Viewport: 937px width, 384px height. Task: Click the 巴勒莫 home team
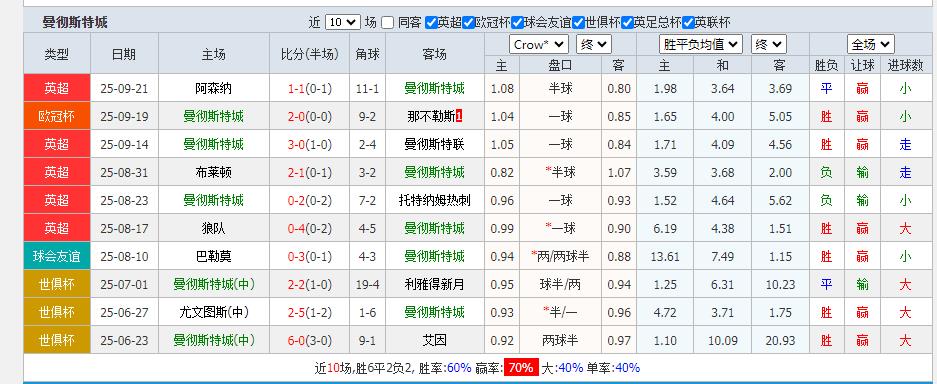(213, 256)
